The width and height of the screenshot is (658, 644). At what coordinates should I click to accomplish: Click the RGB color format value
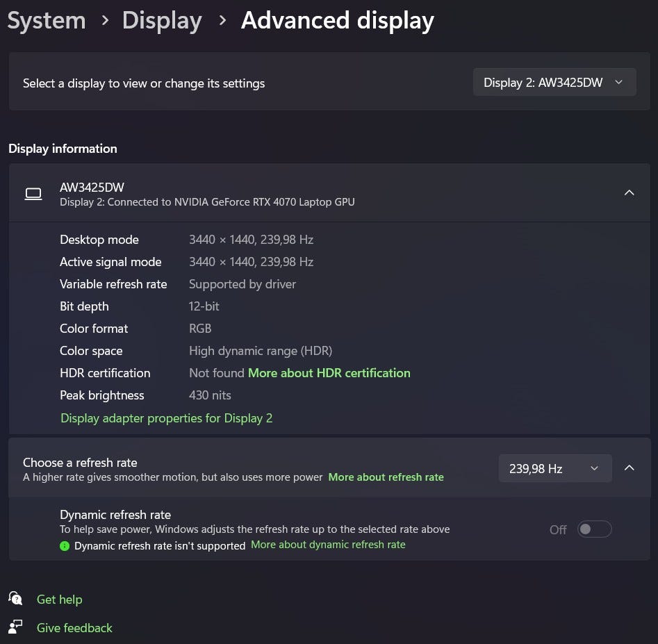click(200, 329)
